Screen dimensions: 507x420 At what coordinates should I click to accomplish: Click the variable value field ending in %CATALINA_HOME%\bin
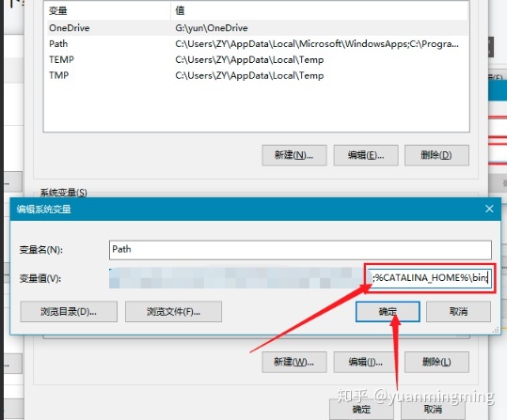coord(300,278)
